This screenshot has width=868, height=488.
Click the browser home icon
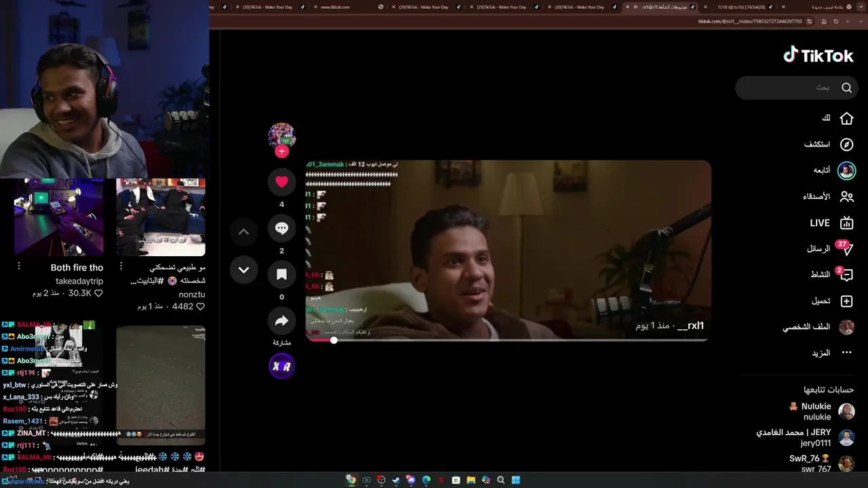pyautogui.click(x=824, y=22)
